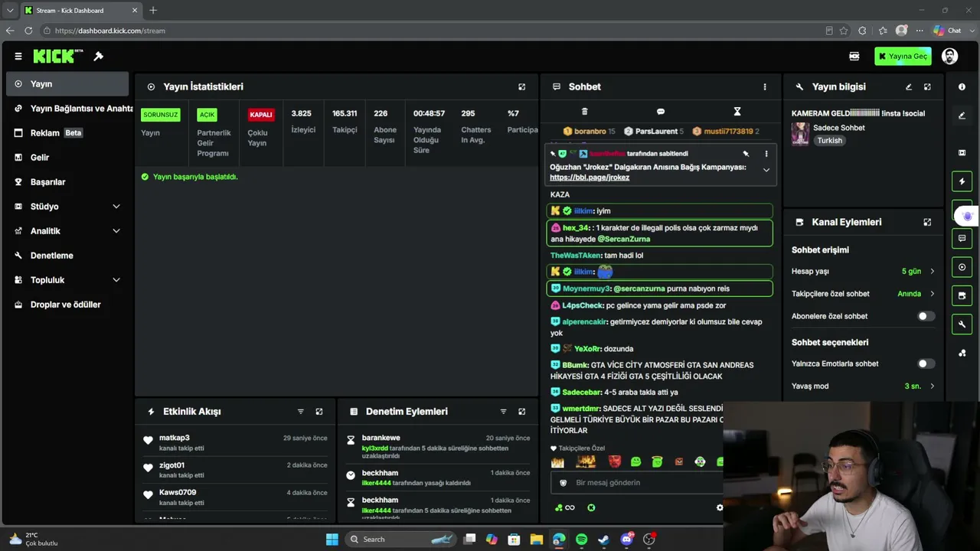Click the Turkish language tag
The image size is (980, 551).
click(829, 141)
